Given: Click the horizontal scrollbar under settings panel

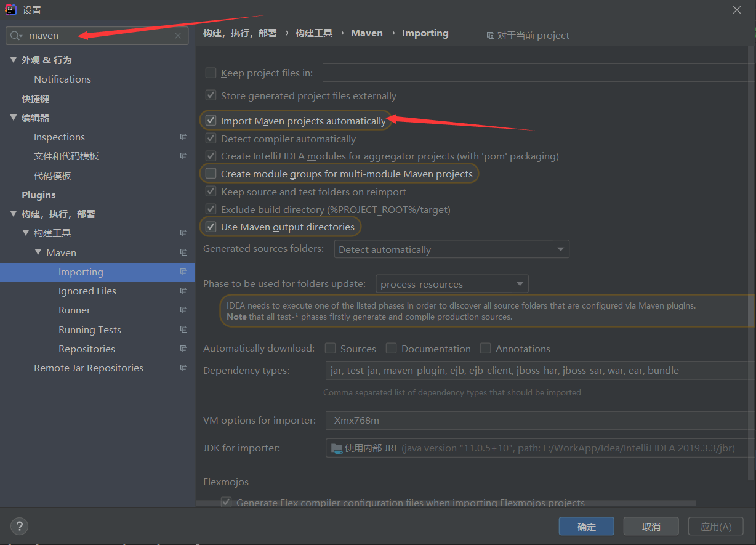Looking at the screenshot, I should [x=446, y=504].
